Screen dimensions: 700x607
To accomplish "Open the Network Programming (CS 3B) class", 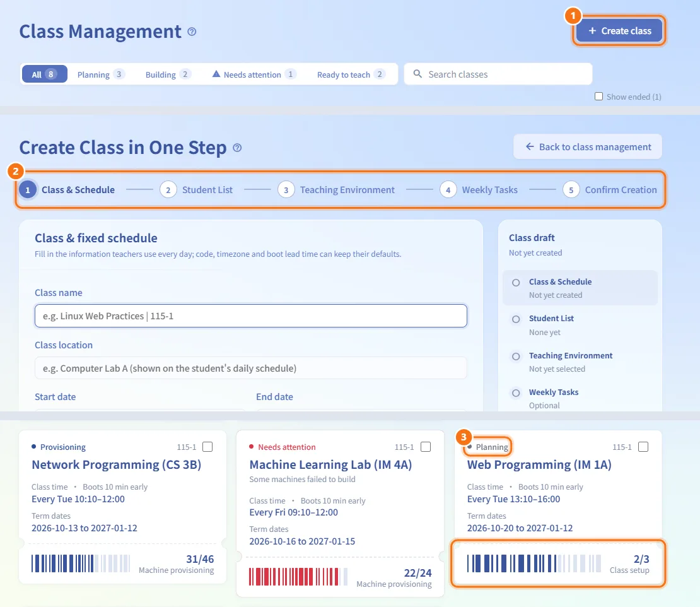I will click(x=117, y=464).
